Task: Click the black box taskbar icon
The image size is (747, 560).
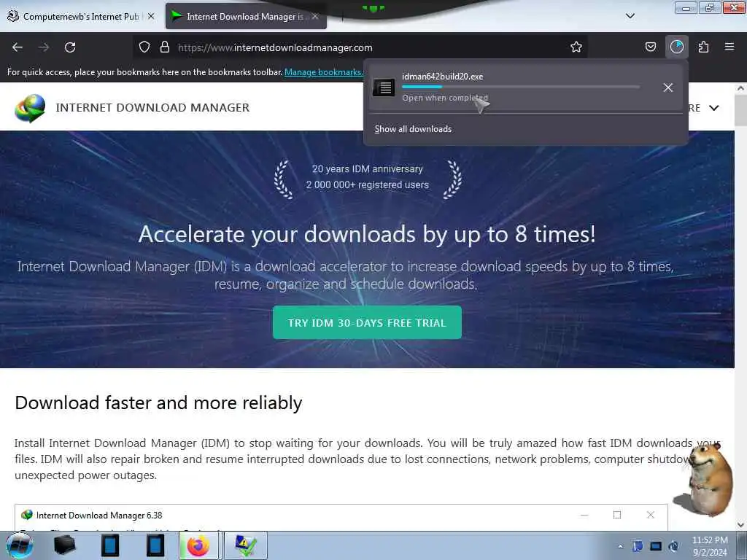Action: (65, 545)
